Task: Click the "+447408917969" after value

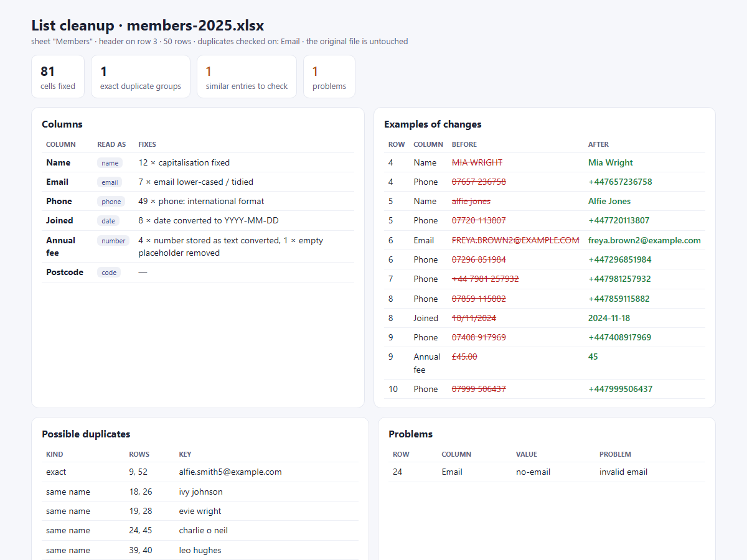Action: 619,337
